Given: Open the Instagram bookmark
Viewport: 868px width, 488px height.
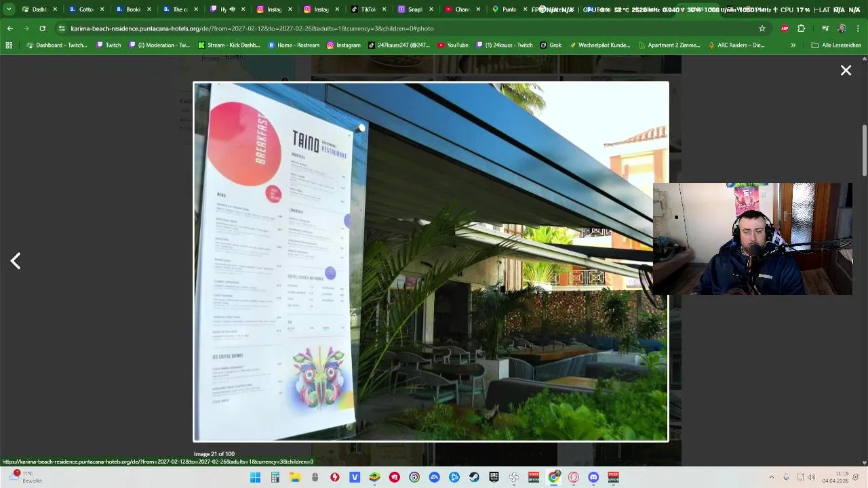Looking at the screenshot, I should coord(344,45).
